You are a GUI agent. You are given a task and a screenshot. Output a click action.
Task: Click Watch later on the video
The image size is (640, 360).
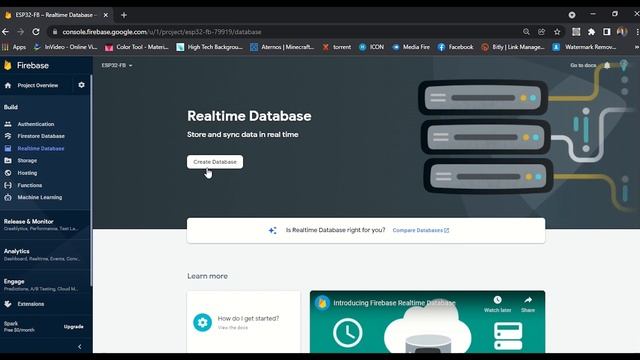coord(497,304)
